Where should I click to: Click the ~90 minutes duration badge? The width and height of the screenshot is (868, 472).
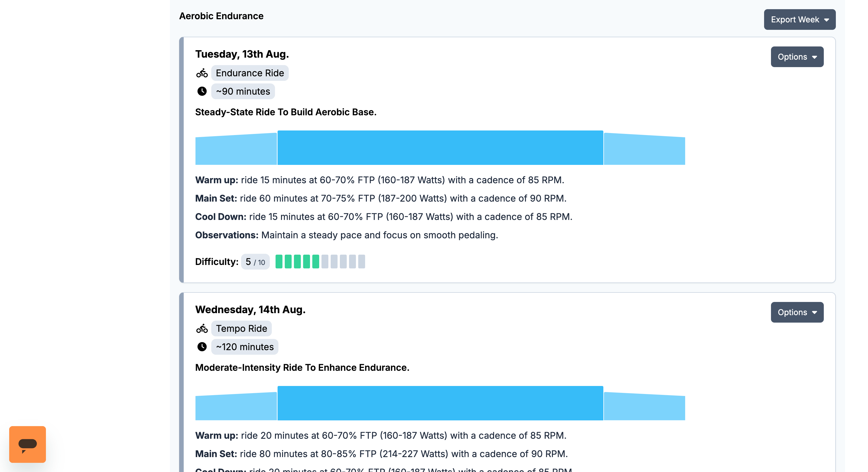coord(243,91)
